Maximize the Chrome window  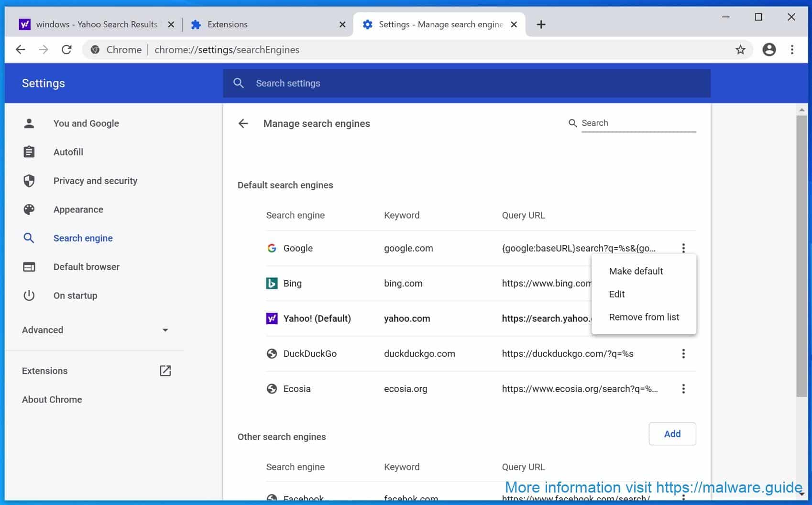click(758, 17)
